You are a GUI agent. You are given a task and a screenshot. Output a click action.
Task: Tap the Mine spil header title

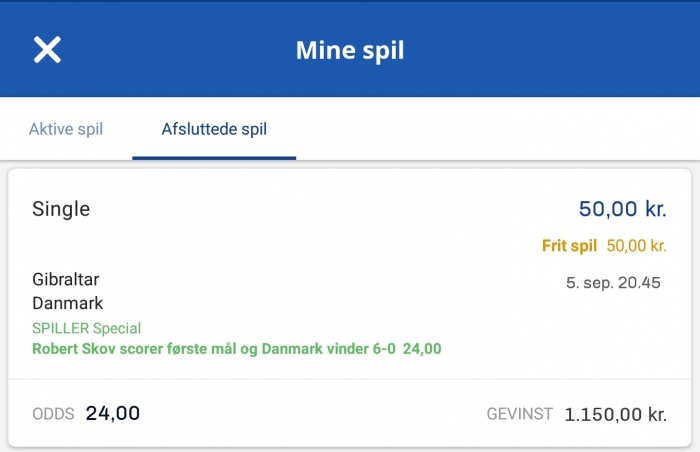pos(350,50)
